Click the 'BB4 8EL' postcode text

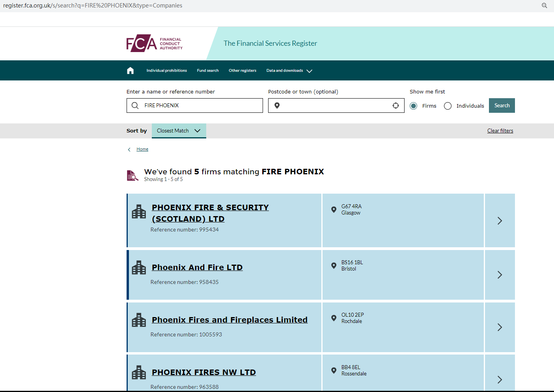point(351,368)
